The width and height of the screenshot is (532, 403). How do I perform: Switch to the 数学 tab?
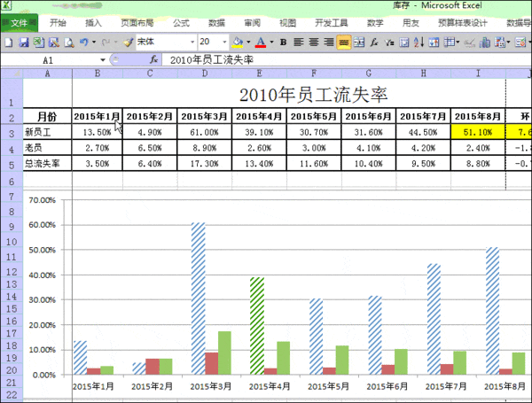(375, 23)
